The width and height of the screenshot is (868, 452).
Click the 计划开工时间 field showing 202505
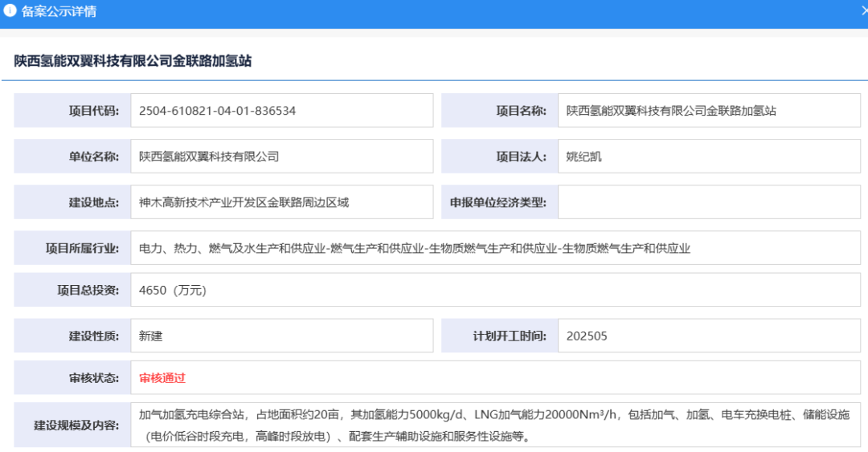(709, 336)
